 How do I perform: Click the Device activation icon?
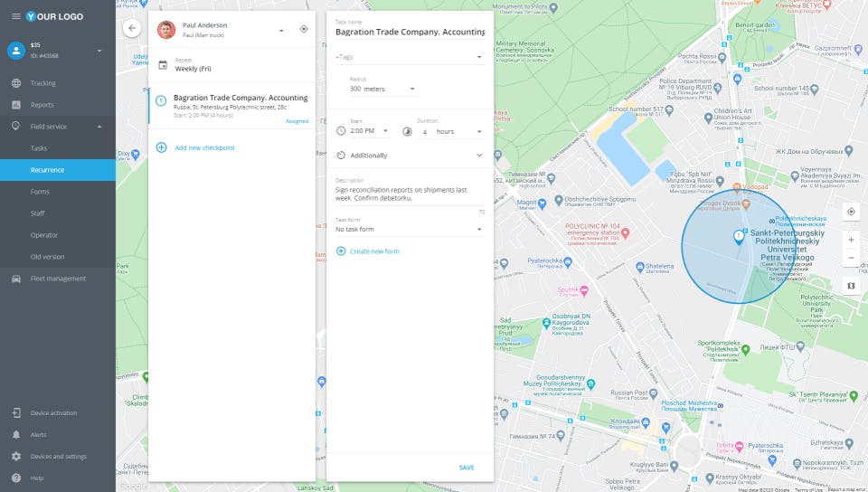[16, 412]
